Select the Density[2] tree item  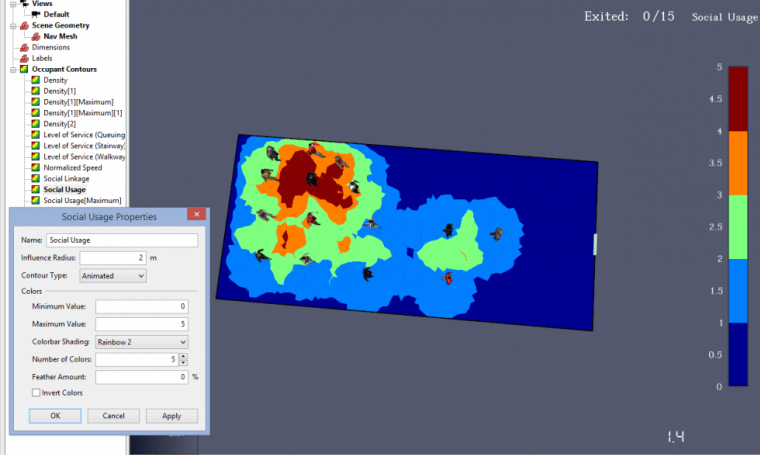coord(60,124)
